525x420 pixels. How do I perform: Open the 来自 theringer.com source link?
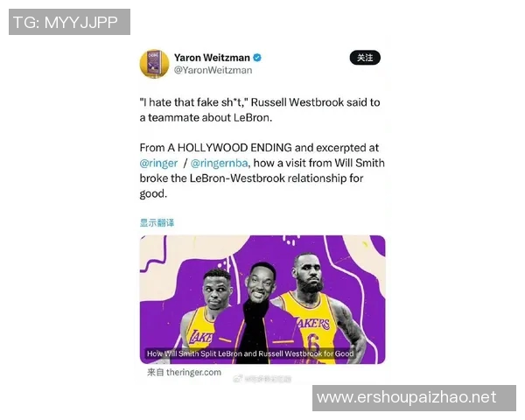184,372
